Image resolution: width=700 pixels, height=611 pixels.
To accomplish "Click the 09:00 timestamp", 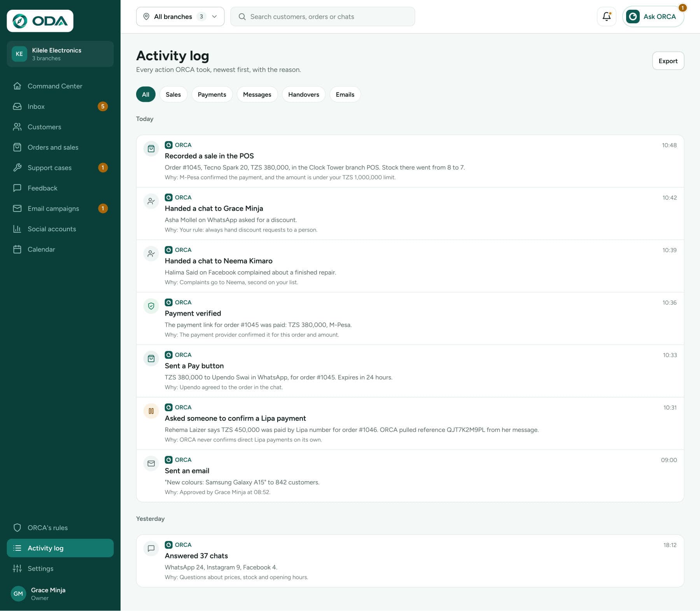I will click(x=669, y=460).
